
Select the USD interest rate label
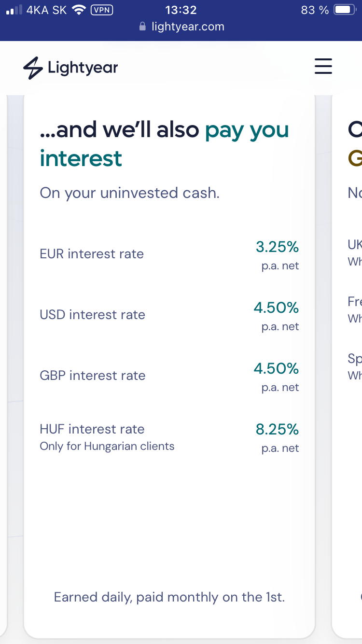92,315
